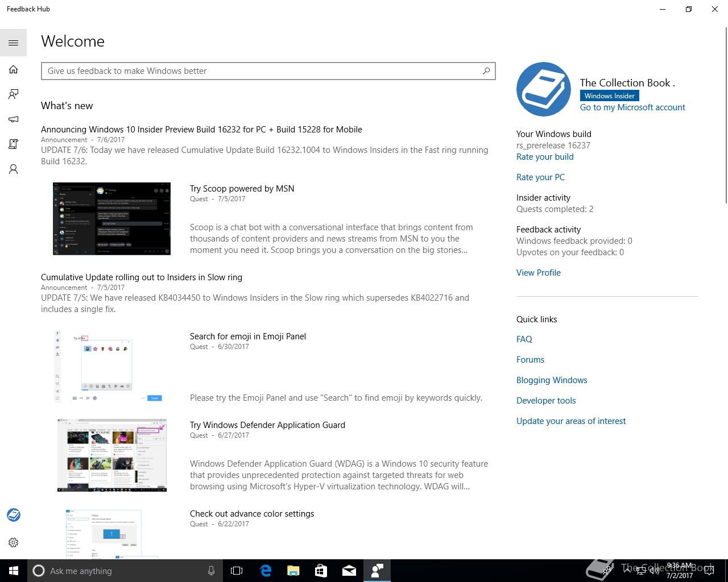This screenshot has width=728, height=582.
Task: Open Profile person icon in sidebar
Action: (x=13, y=169)
